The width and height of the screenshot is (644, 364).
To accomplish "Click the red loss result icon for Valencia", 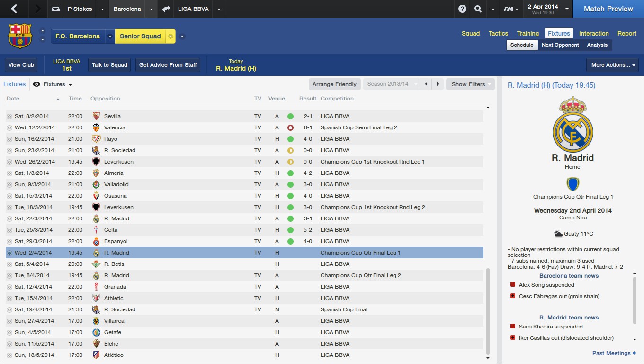I will pos(290,127).
